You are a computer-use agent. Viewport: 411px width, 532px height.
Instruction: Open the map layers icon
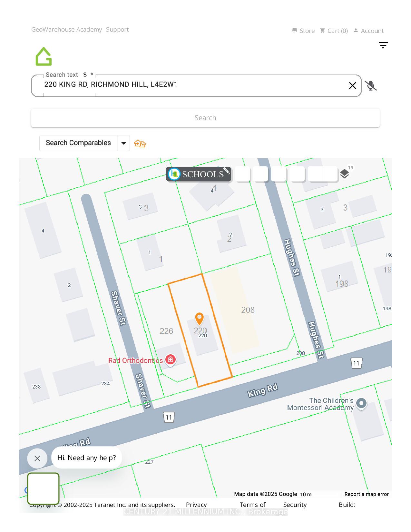point(344,174)
